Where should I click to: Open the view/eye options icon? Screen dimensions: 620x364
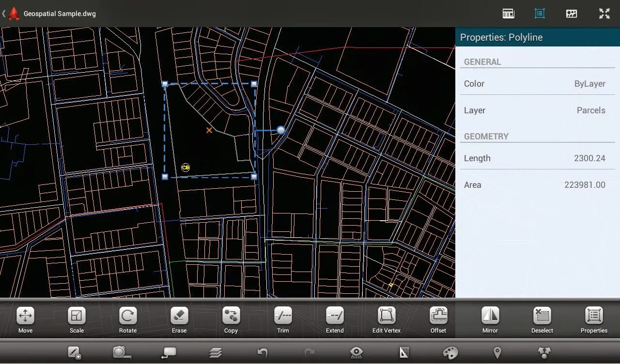tap(356, 353)
